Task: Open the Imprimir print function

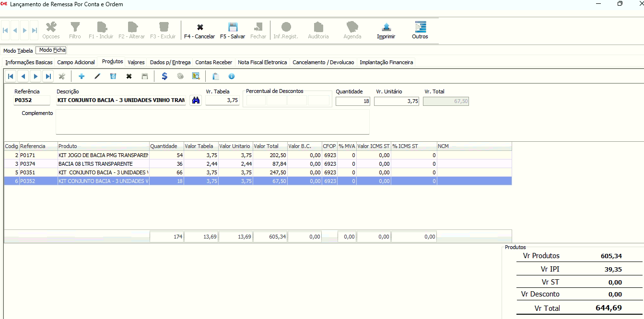Action: pyautogui.click(x=386, y=31)
